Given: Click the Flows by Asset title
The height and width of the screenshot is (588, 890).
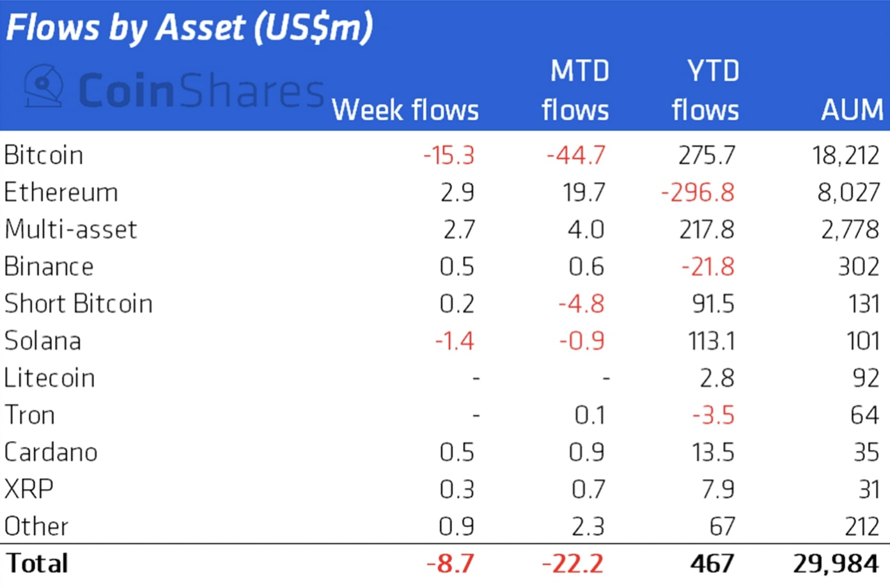Looking at the screenshot, I should tap(189, 28).
